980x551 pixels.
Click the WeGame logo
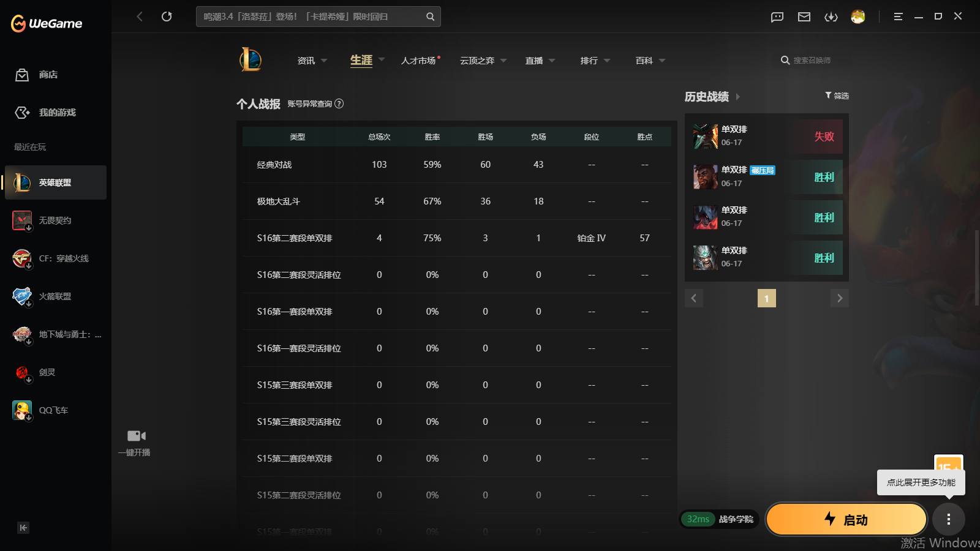coord(47,23)
